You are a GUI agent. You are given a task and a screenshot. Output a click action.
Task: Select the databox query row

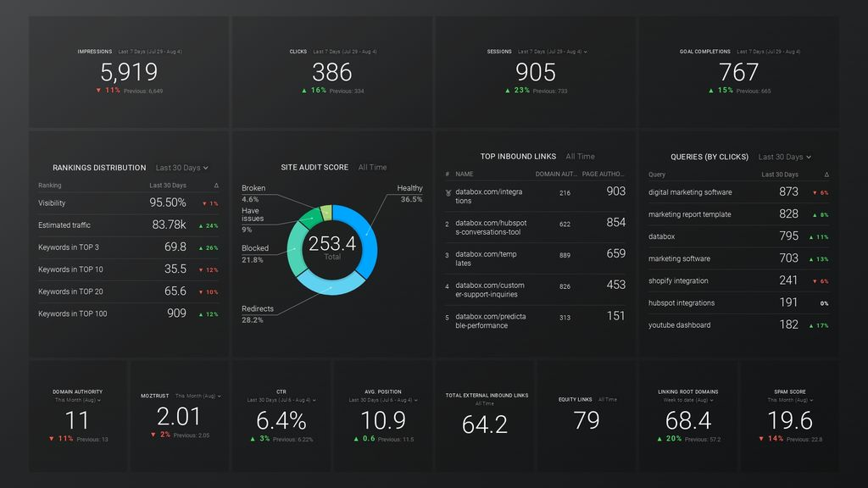[x=738, y=236]
